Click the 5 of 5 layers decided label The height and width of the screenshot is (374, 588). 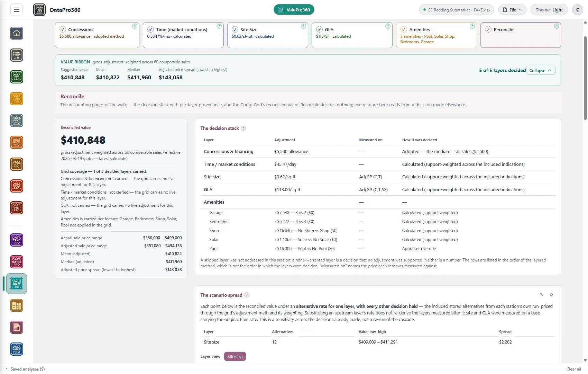pyautogui.click(x=502, y=70)
